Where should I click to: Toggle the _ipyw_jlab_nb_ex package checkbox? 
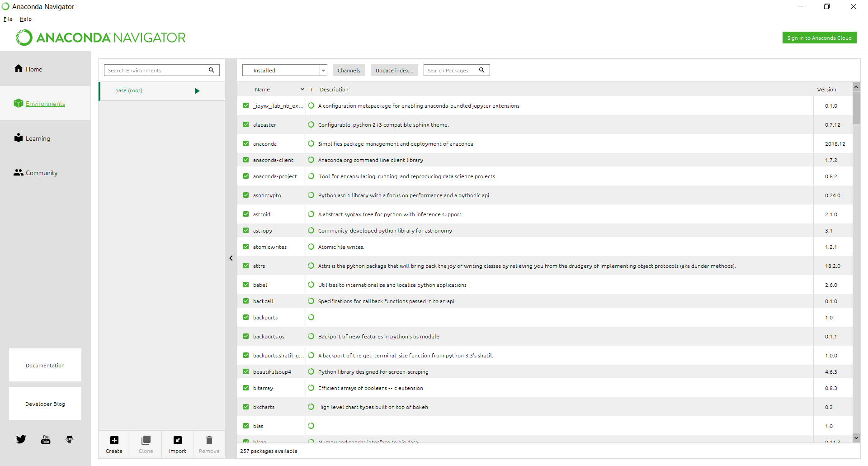pos(246,105)
